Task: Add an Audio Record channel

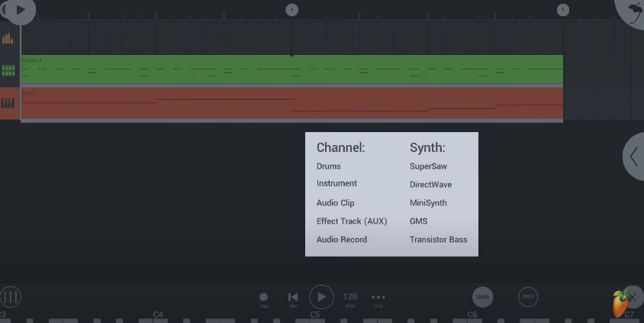Action: 342,240
